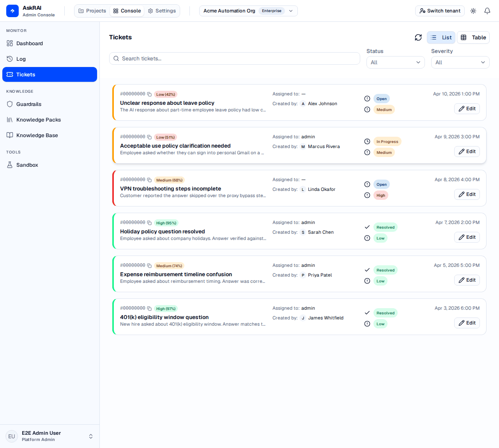Switch to List view
Screen dimensions: 499x448
[441, 37]
